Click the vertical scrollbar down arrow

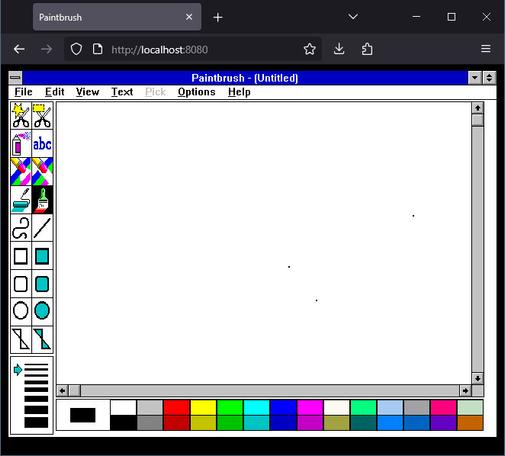pos(478,379)
